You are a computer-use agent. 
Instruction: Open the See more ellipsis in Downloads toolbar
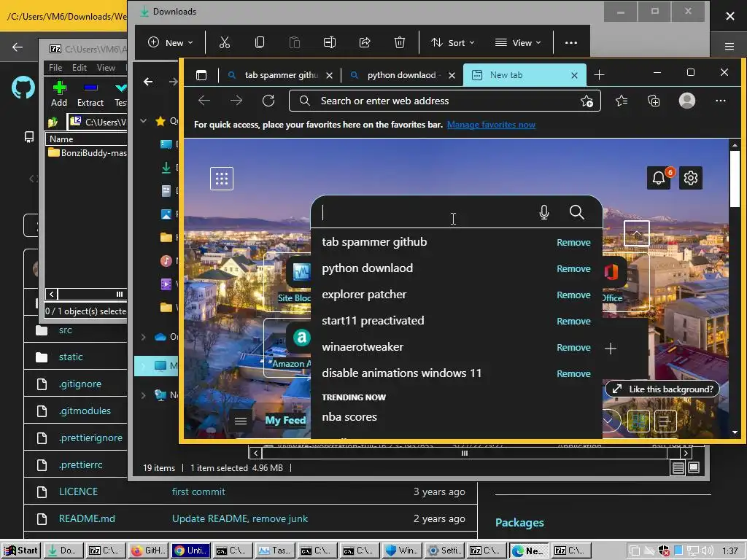570,43
